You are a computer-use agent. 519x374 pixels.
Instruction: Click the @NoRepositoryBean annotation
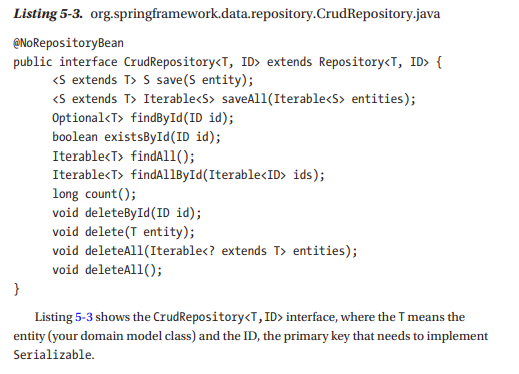pos(68,43)
